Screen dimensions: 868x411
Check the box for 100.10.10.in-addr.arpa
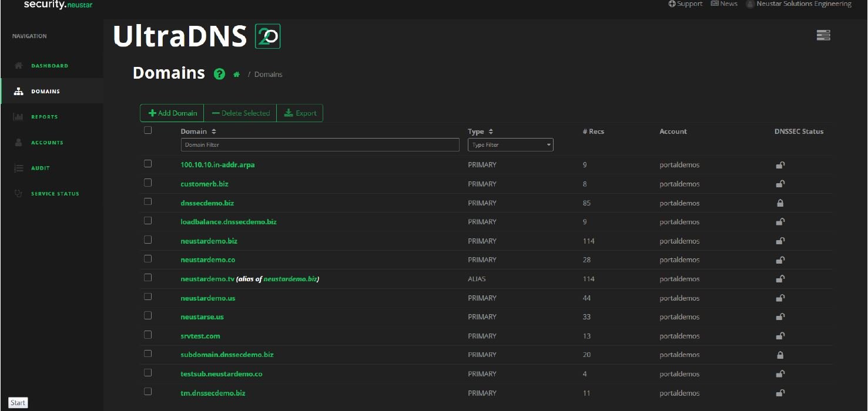click(148, 164)
